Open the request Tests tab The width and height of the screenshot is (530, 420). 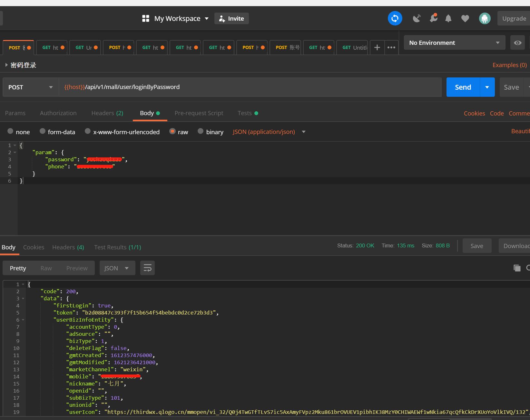pos(248,113)
